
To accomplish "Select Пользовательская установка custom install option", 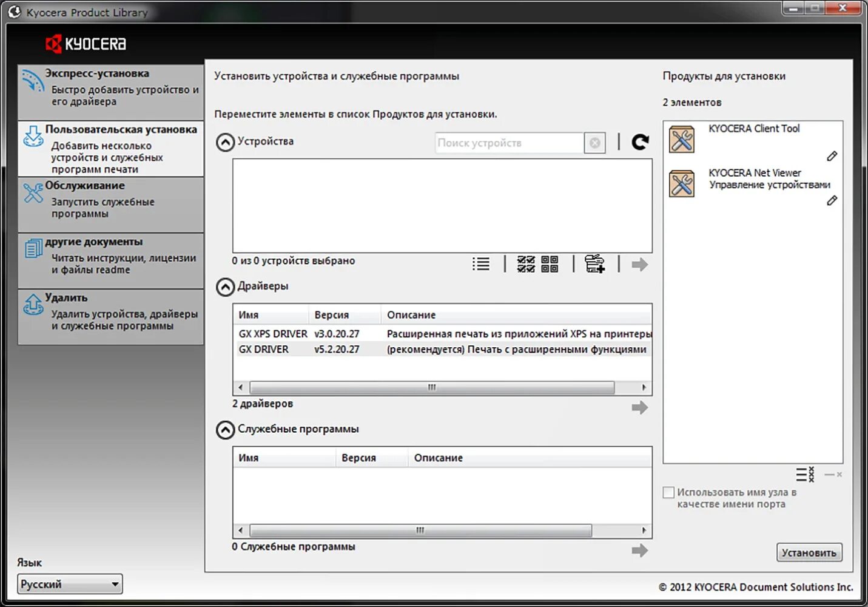I will pos(111,149).
